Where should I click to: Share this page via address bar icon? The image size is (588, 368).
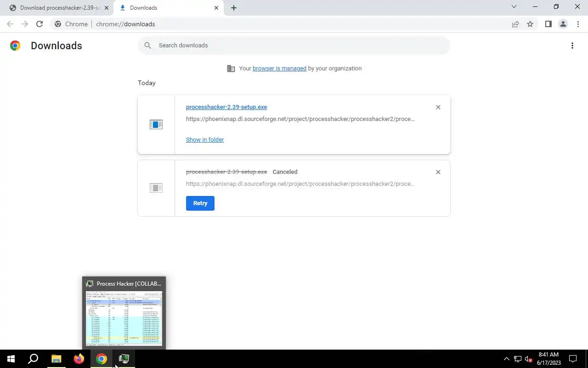point(515,24)
